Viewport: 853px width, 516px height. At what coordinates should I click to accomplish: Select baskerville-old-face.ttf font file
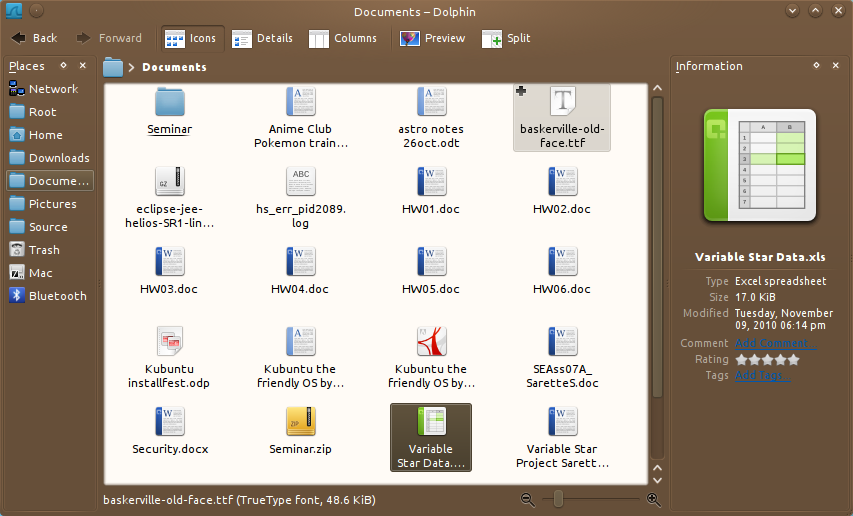(x=562, y=118)
